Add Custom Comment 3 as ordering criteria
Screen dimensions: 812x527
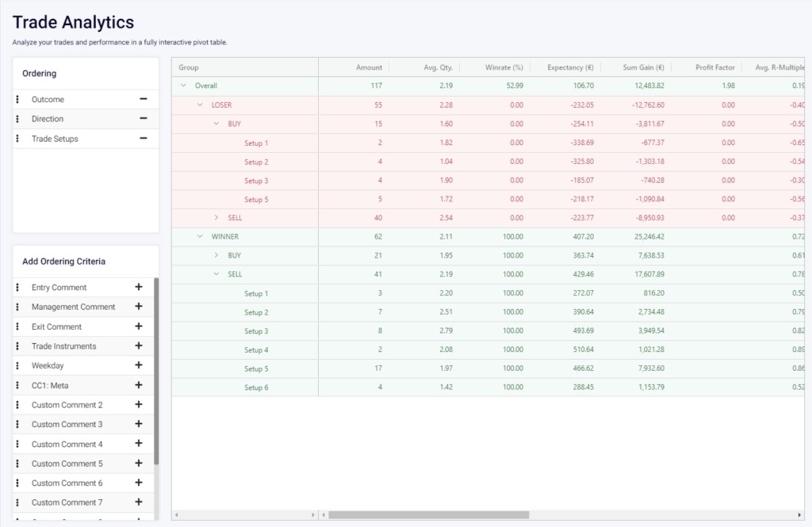click(x=138, y=423)
